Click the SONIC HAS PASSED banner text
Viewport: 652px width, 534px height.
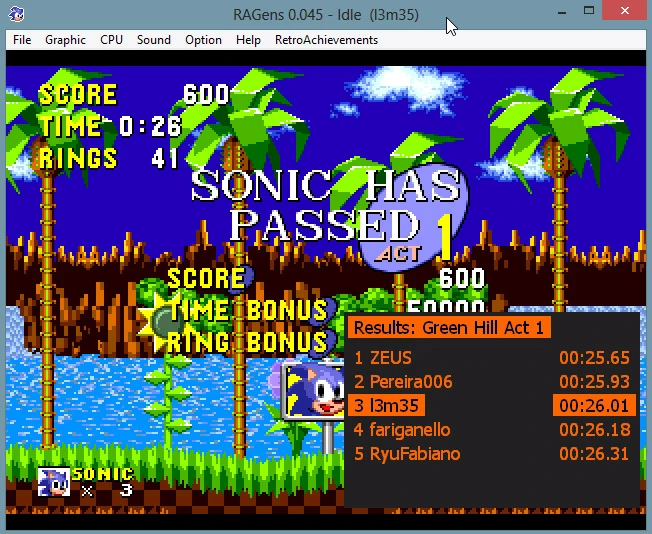coord(324,204)
